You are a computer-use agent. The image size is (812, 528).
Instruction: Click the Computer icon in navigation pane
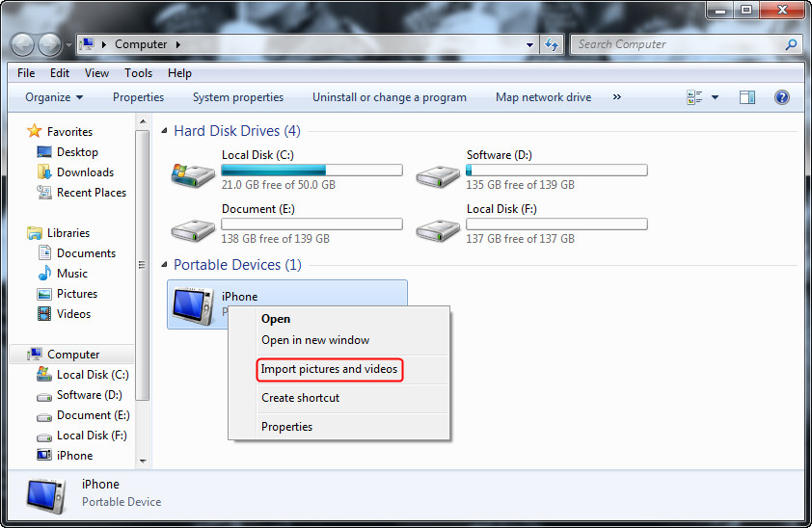pos(34,355)
